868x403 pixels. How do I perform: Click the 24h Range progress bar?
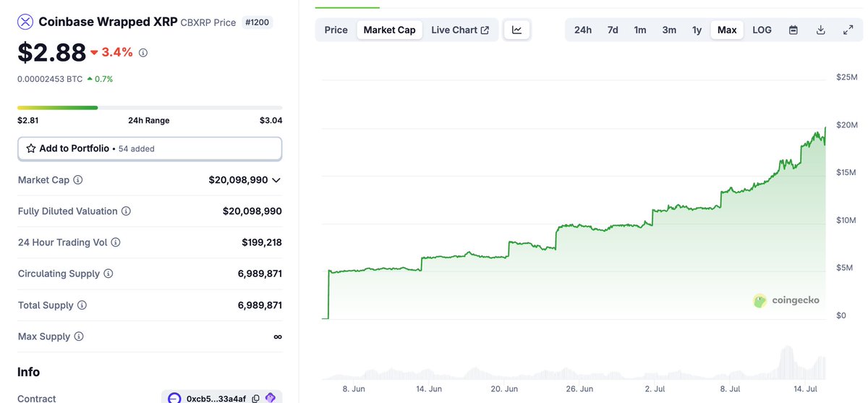(x=150, y=108)
